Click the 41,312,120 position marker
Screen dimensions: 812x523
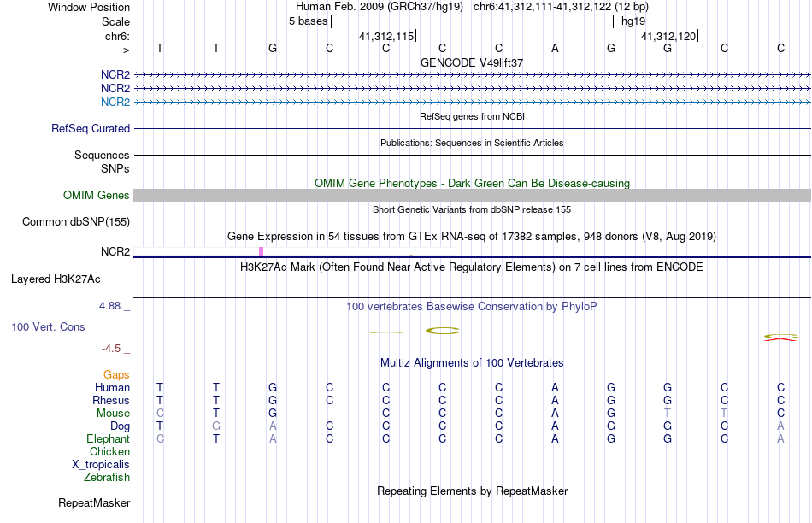point(668,36)
